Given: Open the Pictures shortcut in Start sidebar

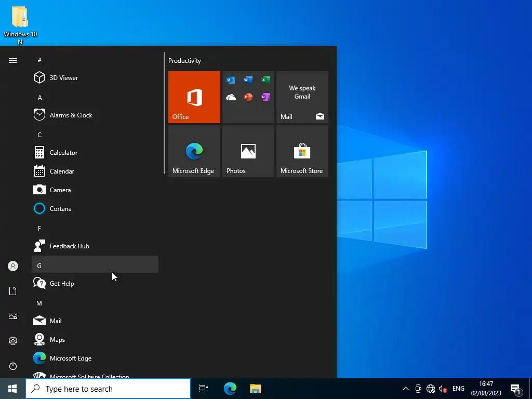Looking at the screenshot, I should pos(13,316).
